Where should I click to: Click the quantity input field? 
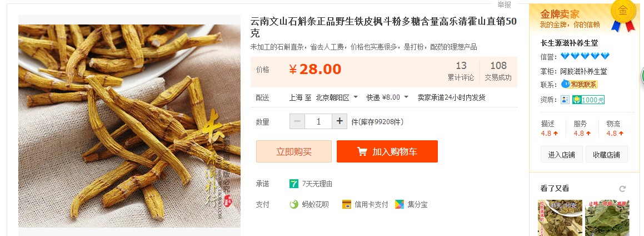click(x=318, y=121)
